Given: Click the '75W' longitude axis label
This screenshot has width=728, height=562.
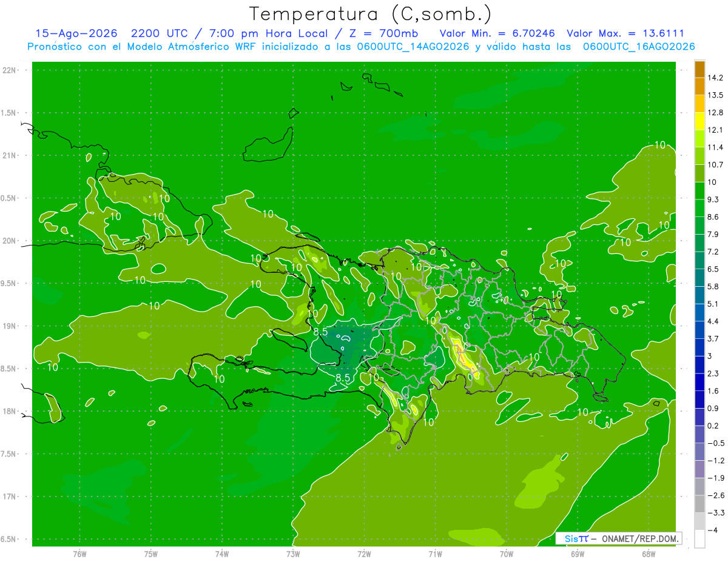Looking at the screenshot, I should tap(151, 554).
